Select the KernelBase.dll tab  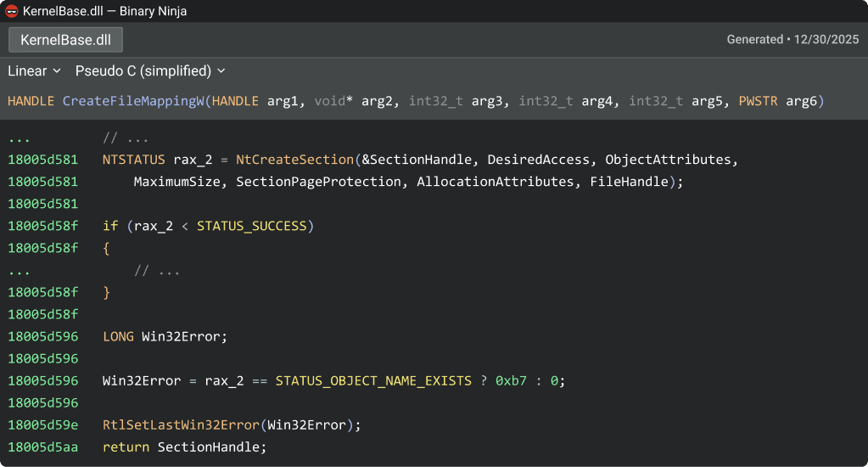click(x=65, y=40)
